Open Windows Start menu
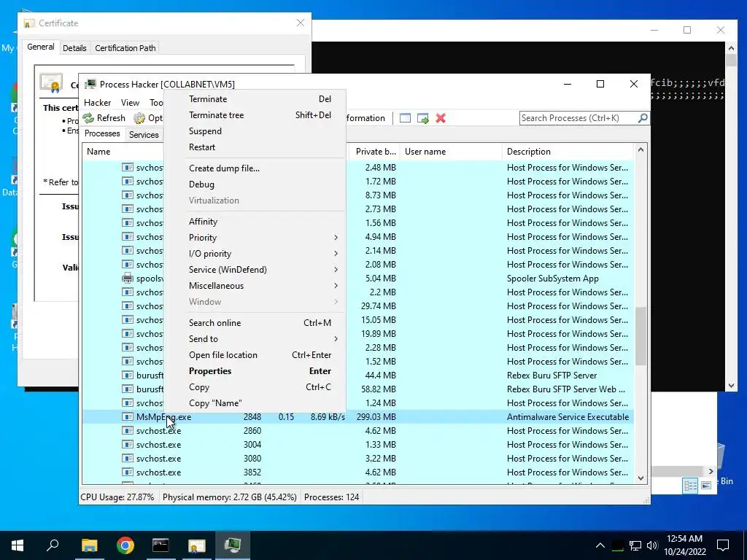The height and width of the screenshot is (560, 747). (18, 545)
